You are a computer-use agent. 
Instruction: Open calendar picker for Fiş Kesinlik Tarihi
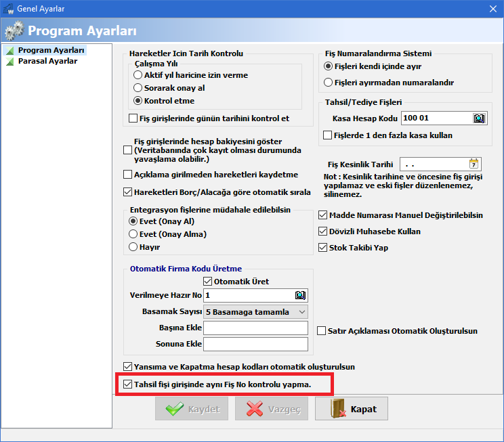click(x=474, y=164)
